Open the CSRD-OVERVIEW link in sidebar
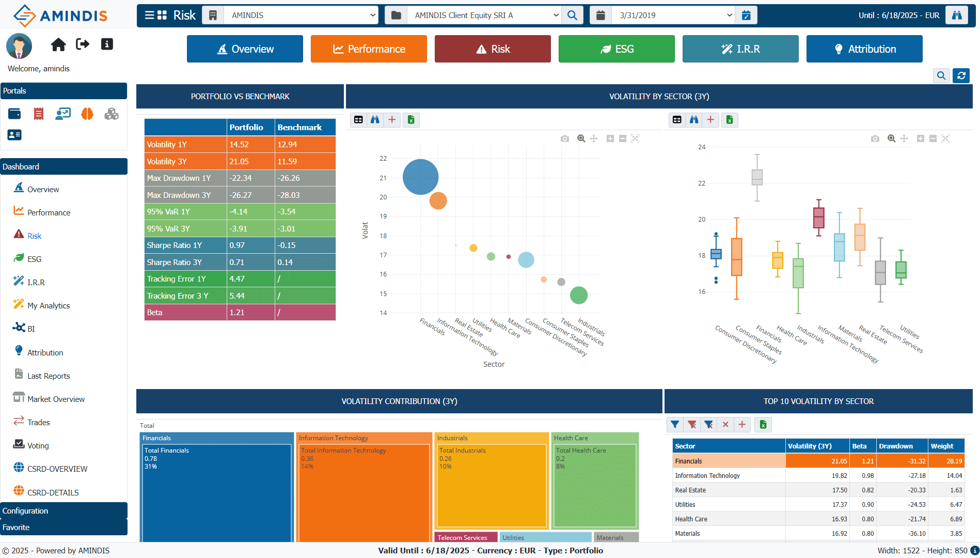 pos(57,469)
